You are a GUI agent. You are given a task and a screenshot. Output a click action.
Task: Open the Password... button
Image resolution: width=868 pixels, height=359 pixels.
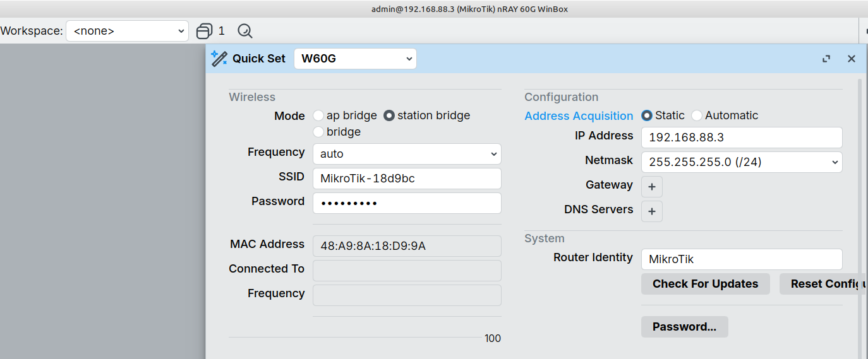click(685, 327)
